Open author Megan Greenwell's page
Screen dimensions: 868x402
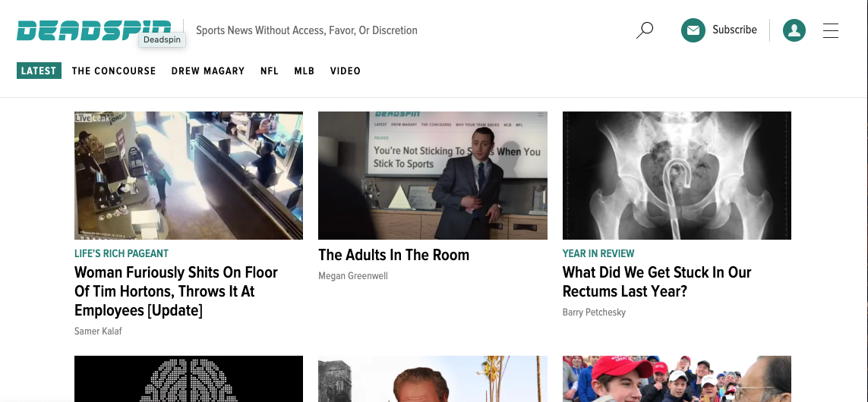point(353,275)
